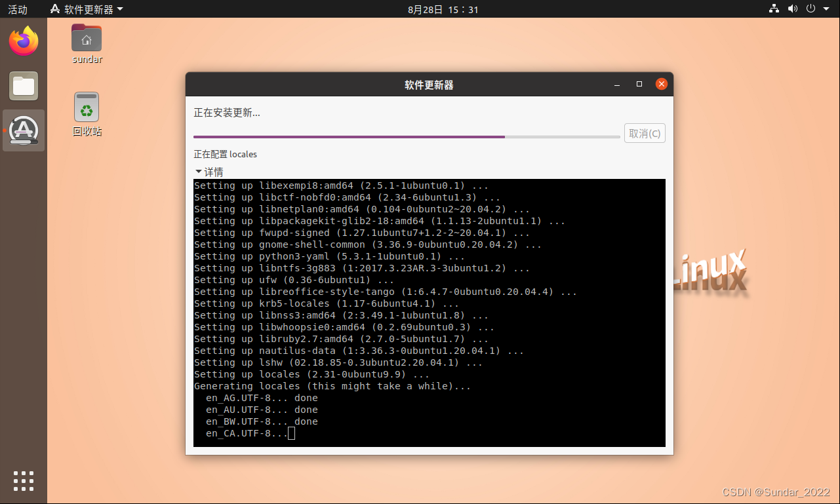Click the 软件更新器 window title bar
The height and width of the screenshot is (504, 840).
point(430,84)
